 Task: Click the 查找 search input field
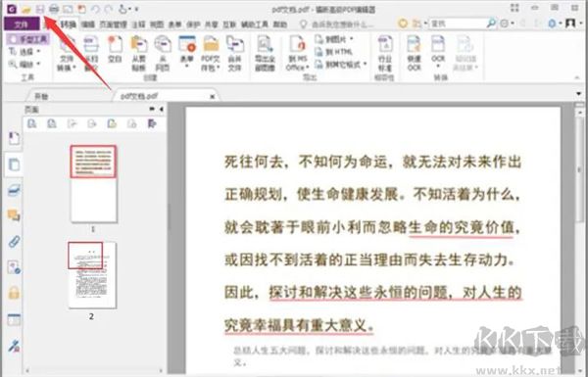tap(459, 24)
